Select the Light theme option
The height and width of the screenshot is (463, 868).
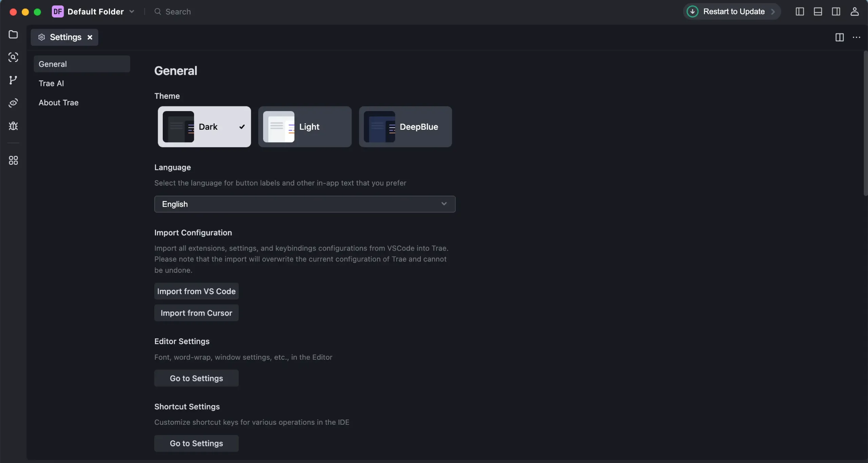click(305, 127)
